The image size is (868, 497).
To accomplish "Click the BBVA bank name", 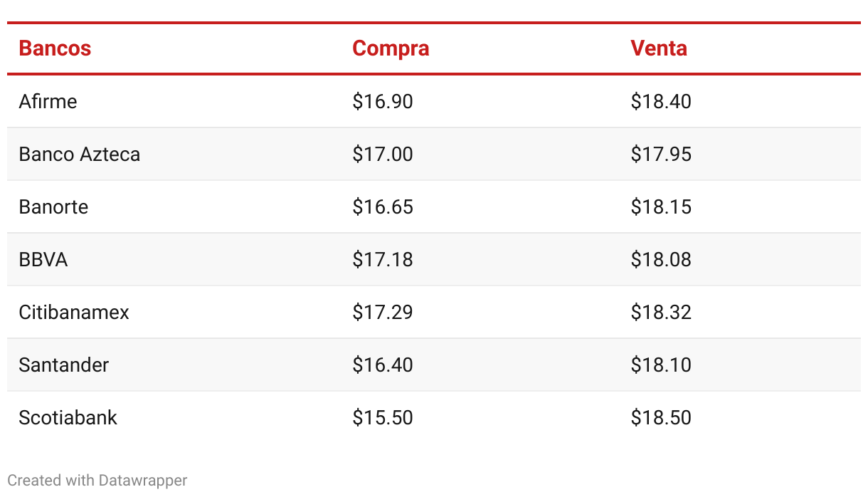I will pyautogui.click(x=43, y=260).
